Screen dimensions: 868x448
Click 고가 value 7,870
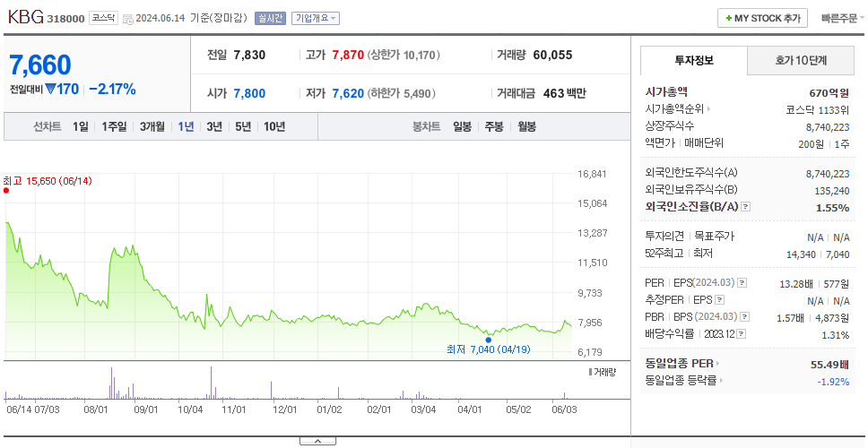348,55
